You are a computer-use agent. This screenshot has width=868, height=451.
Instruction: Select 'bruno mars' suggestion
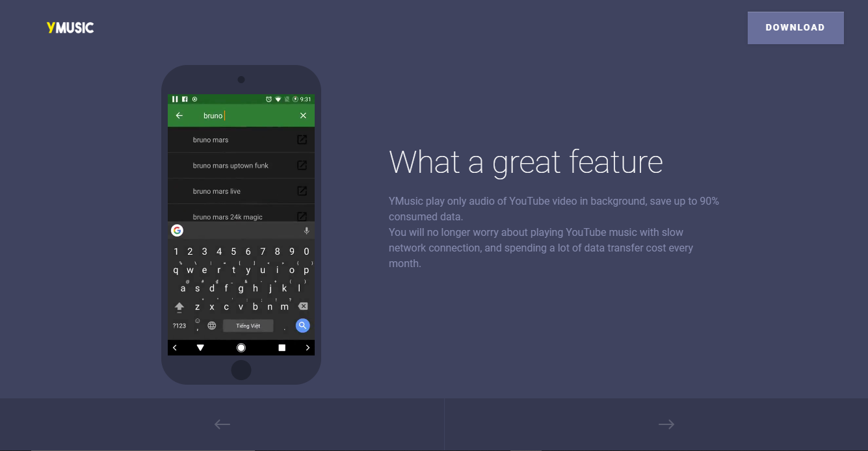pyautogui.click(x=241, y=140)
